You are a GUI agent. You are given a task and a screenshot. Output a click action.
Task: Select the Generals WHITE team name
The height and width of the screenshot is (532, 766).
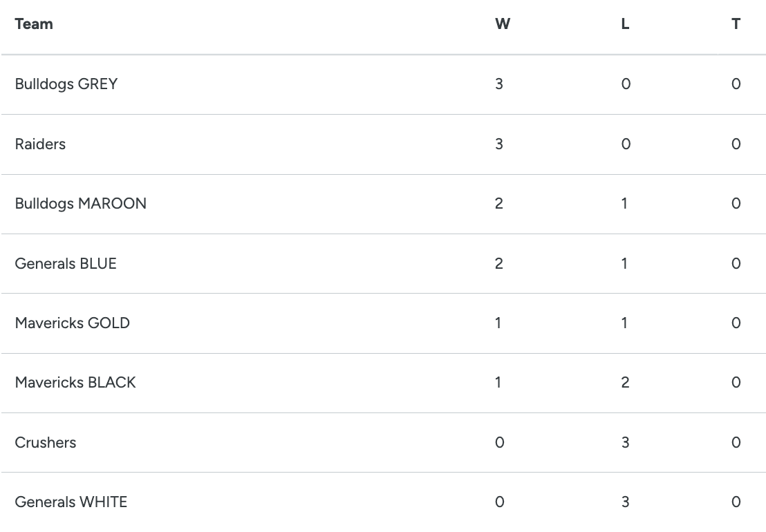tap(71, 502)
